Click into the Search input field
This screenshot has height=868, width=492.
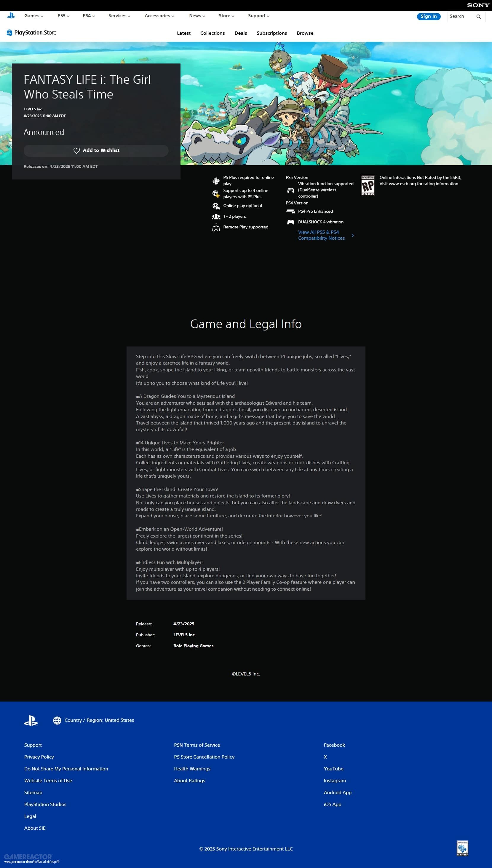[x=460, y=17]
